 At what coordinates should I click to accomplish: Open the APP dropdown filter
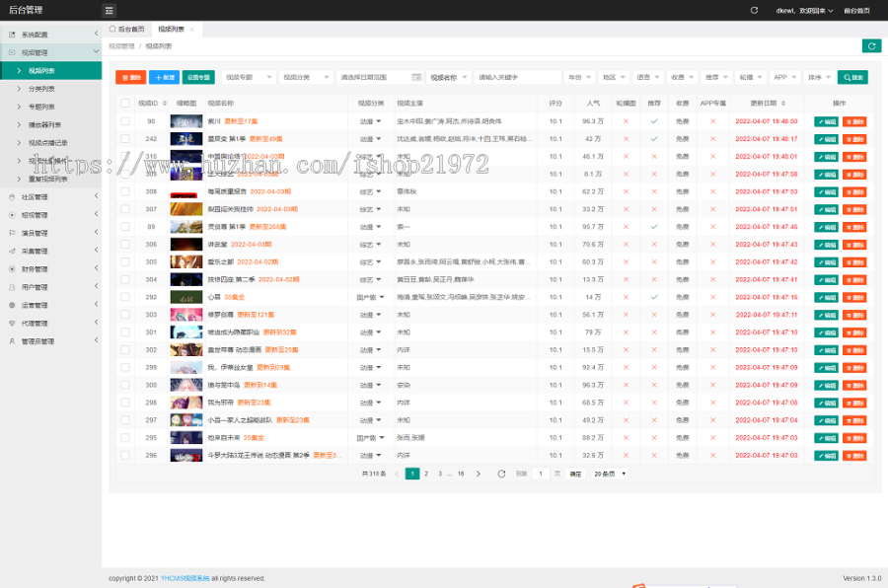pyautogui.click(x=785, y=77)
